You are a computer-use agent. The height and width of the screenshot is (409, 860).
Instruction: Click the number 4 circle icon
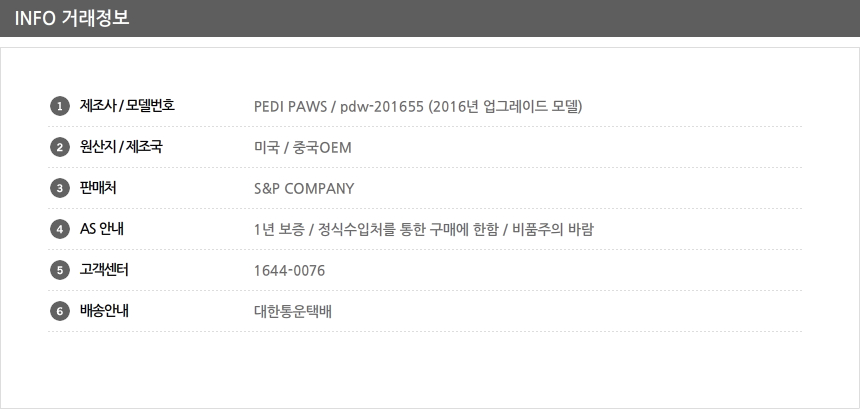pos(59,229)
